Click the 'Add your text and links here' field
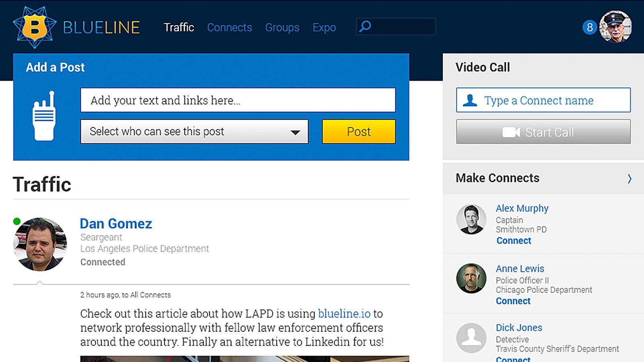 point(237,100)
